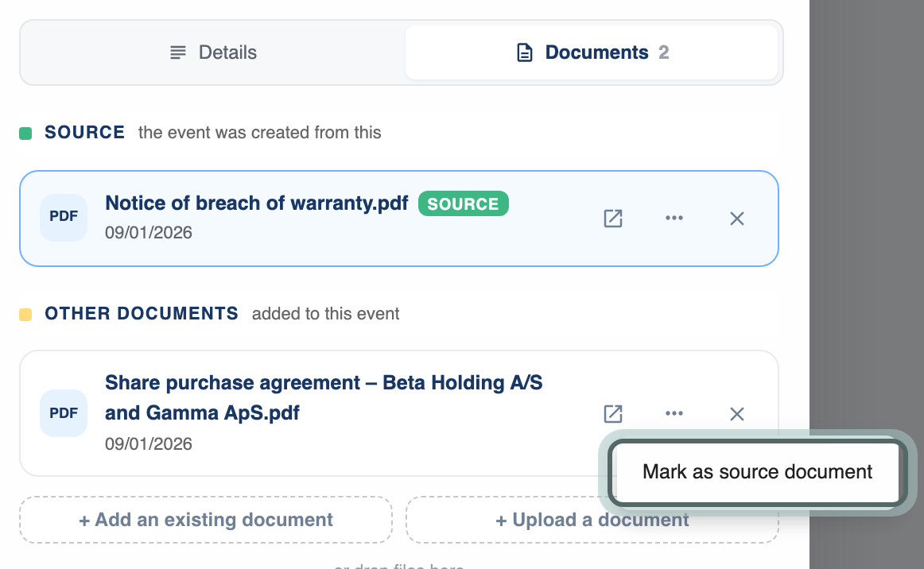Image resolution: width=924 pixels, height=569 pixels.
Task: Click the document icon in Documents tab
Action: click(x=525, y=52)
